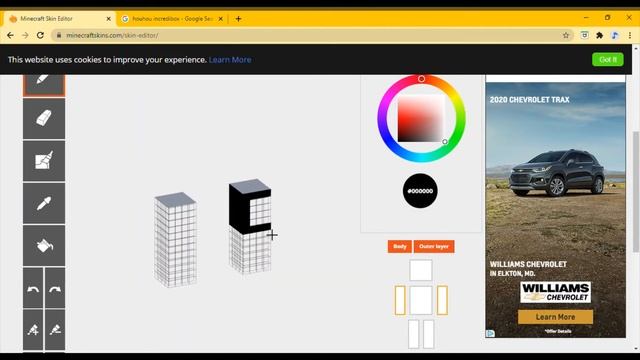This screenshot has width=640, height=360.
Task: Reload the page
Action: 40,36
